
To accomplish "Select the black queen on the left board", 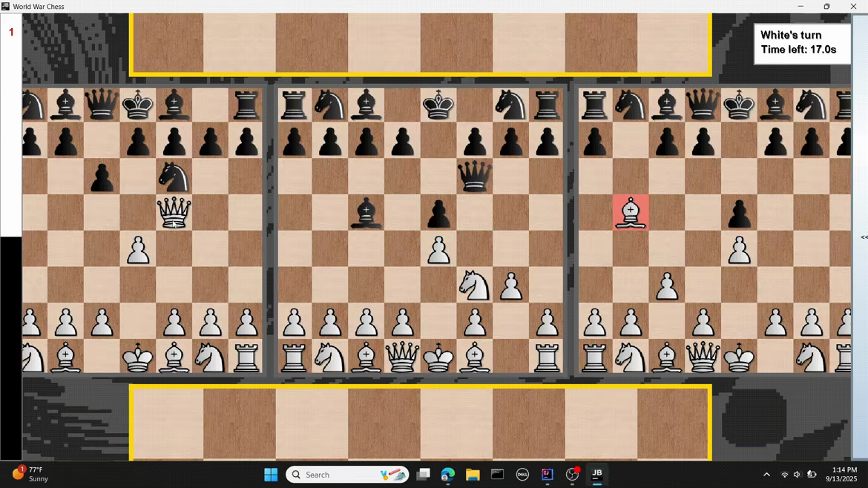I will pos(102,105).
